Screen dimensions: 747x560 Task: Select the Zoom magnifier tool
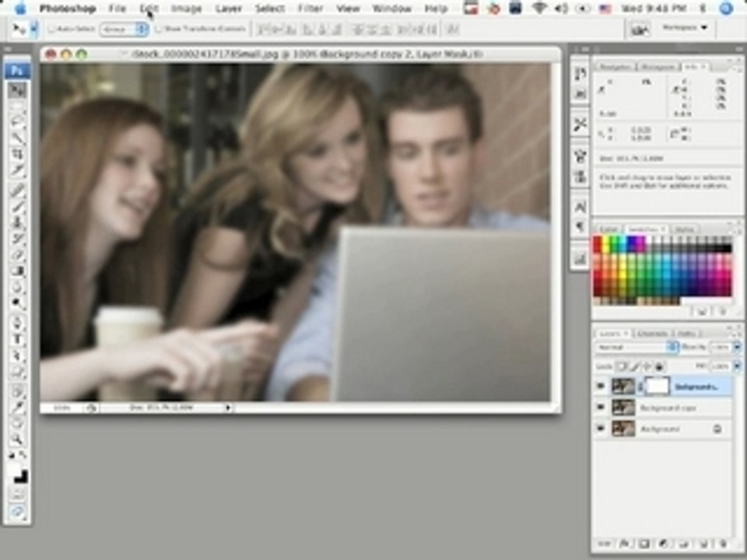pyautogui.click(x=17, y=439)
